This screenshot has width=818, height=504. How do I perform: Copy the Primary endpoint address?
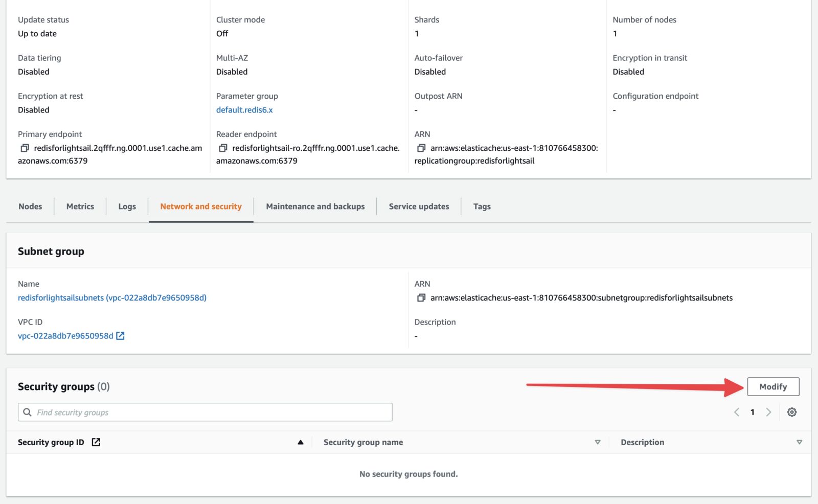tap(25, 148)
